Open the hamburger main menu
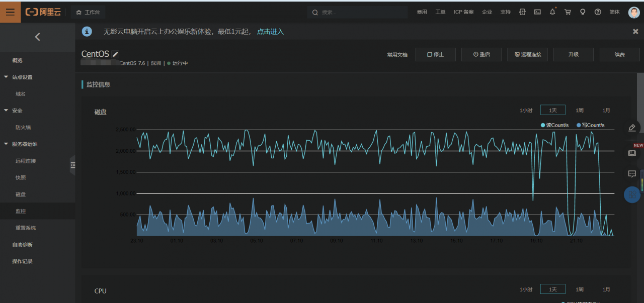The image size is (644, 303). (x=10, y=12)
